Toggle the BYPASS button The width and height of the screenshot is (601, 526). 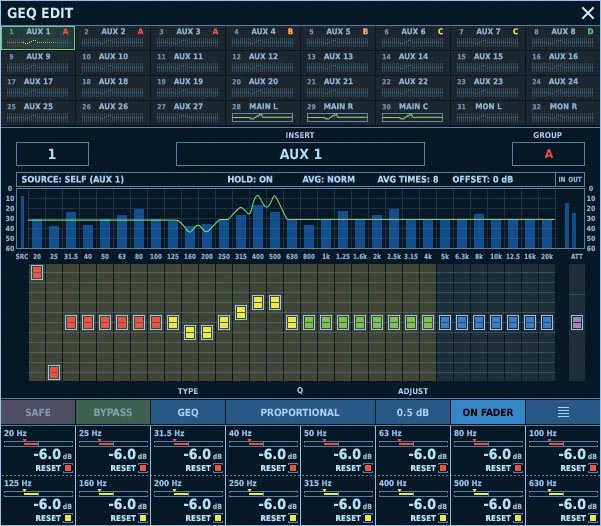pos(112,412)
